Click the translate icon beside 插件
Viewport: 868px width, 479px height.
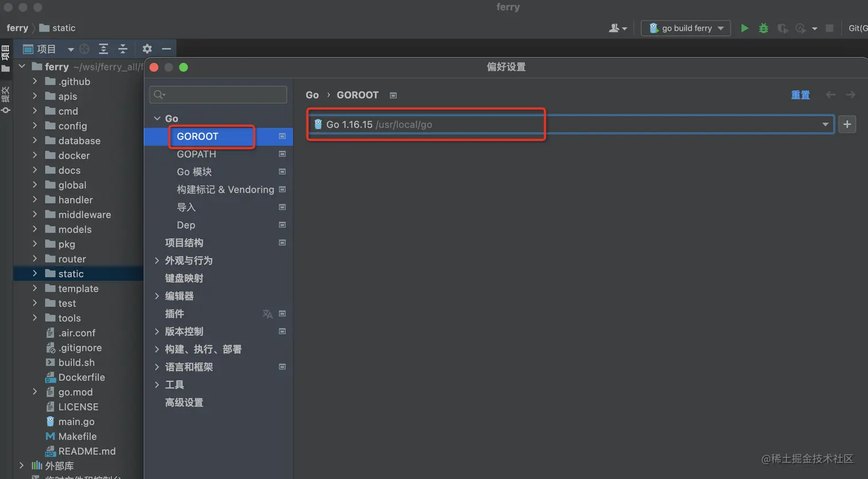click(x=268, y=314)
